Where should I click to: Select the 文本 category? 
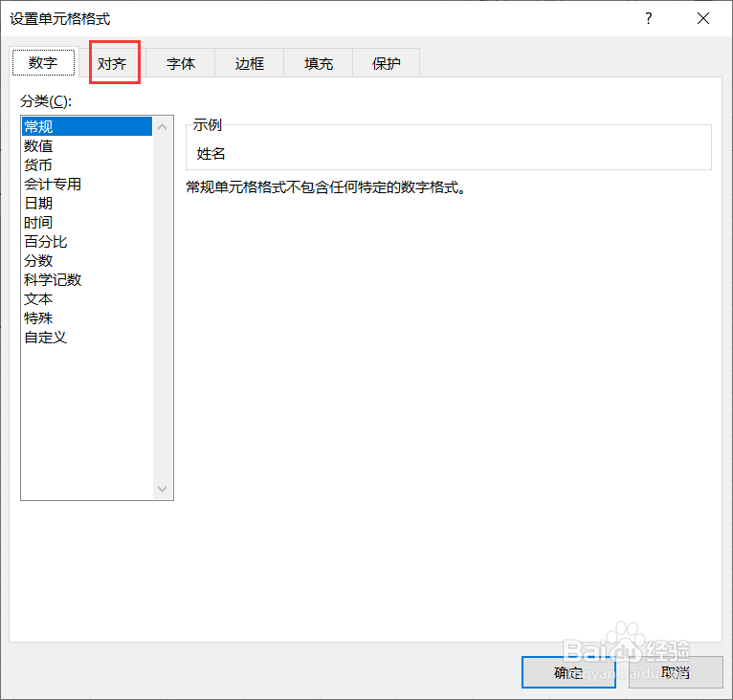(x=87, y=299)
